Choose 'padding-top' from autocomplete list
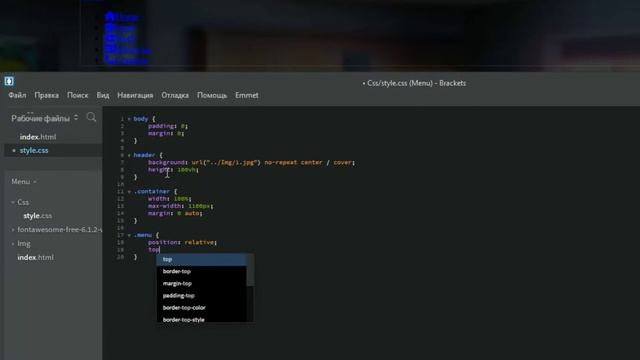The height and width of the screenshot is (360, 640). pyautogui.click(x=202, y=296)
